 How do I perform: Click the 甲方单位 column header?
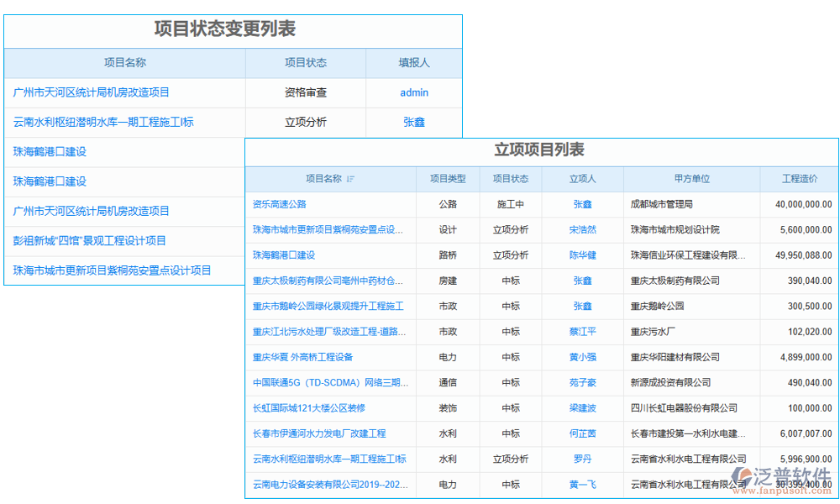click(689, 180)
